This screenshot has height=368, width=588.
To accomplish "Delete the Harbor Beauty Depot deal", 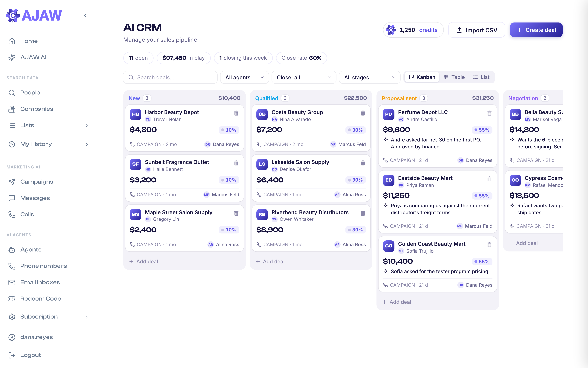I will (236, 113).
